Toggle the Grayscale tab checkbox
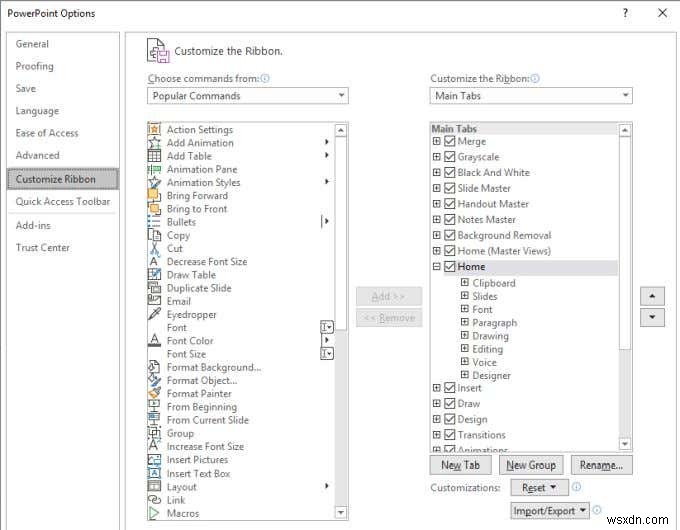680x530 pixels. point(450,157)
